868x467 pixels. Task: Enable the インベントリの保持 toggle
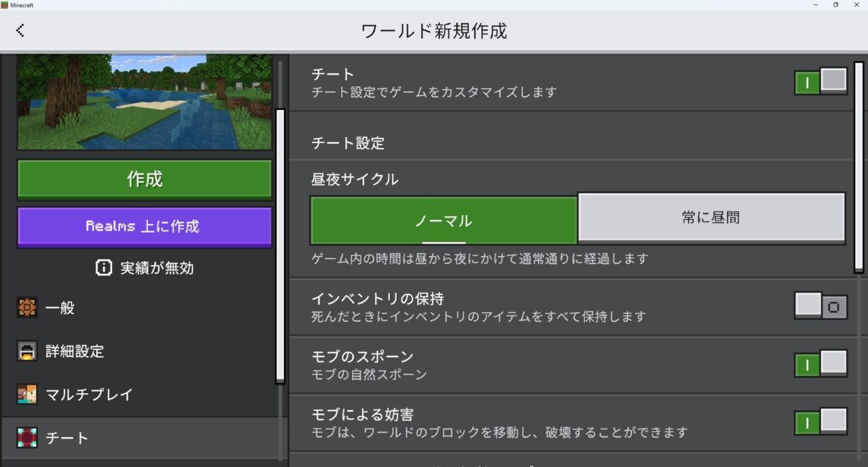(x=821, y=306)
